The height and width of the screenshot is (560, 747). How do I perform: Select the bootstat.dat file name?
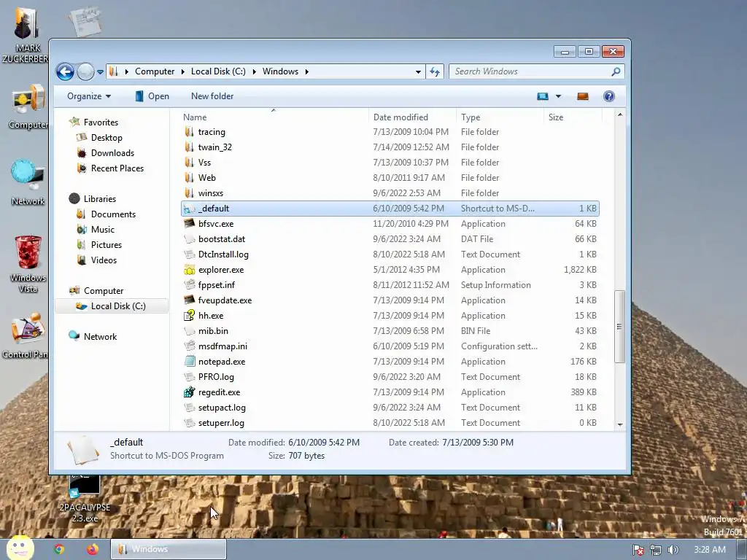point(222,239)
